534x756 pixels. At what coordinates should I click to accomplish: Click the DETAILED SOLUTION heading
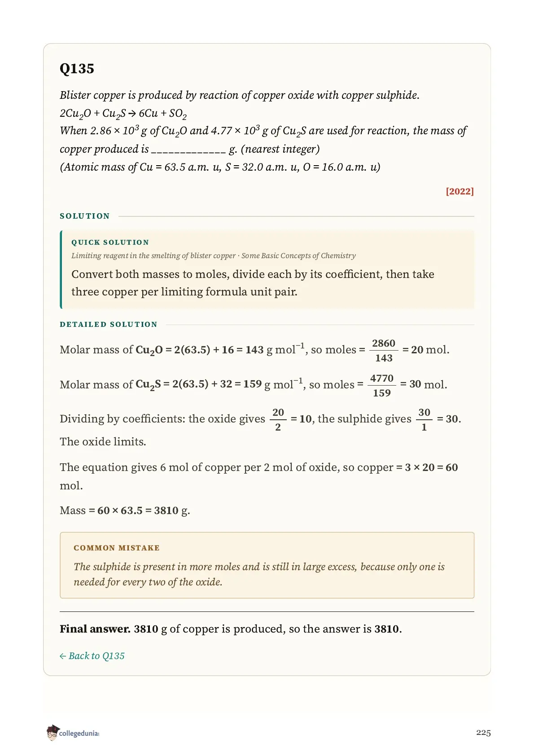pyautogui.click(x=109, y=325)
